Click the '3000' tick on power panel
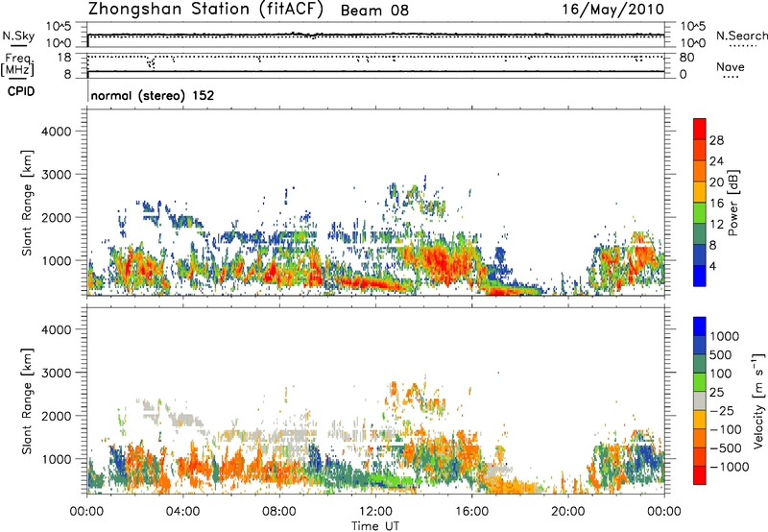Screen dimensions: 768x532 (57, 175)
